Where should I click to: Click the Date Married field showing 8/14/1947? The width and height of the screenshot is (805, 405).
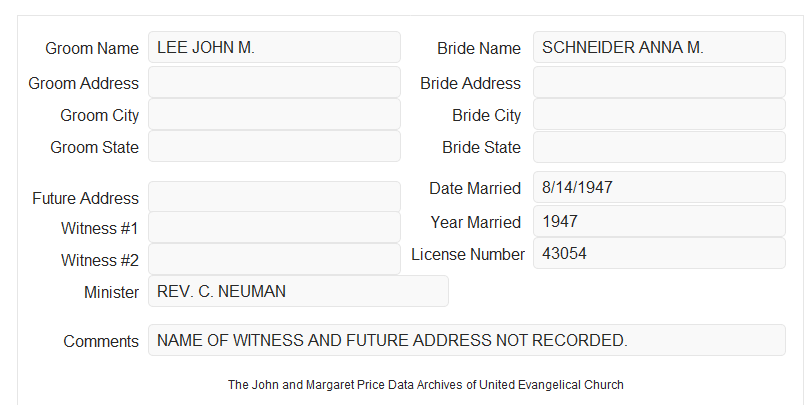click(659, 187)
